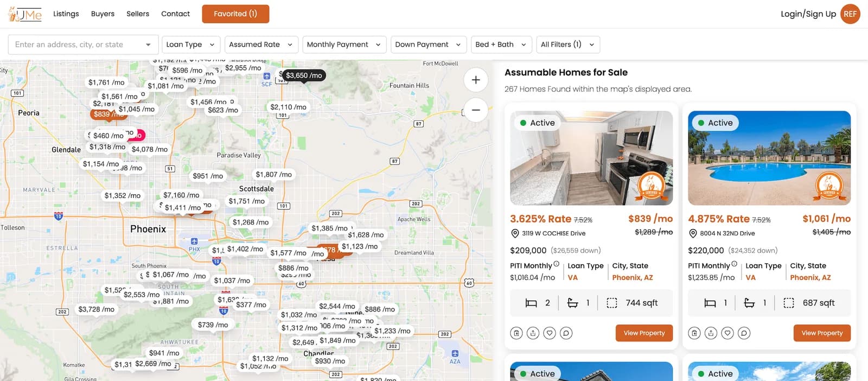Image resolution: width=868 pixels, height=381 pixels.
Task: Open Bed + Bath filter dropdown
Action: (x=501, y=45)
